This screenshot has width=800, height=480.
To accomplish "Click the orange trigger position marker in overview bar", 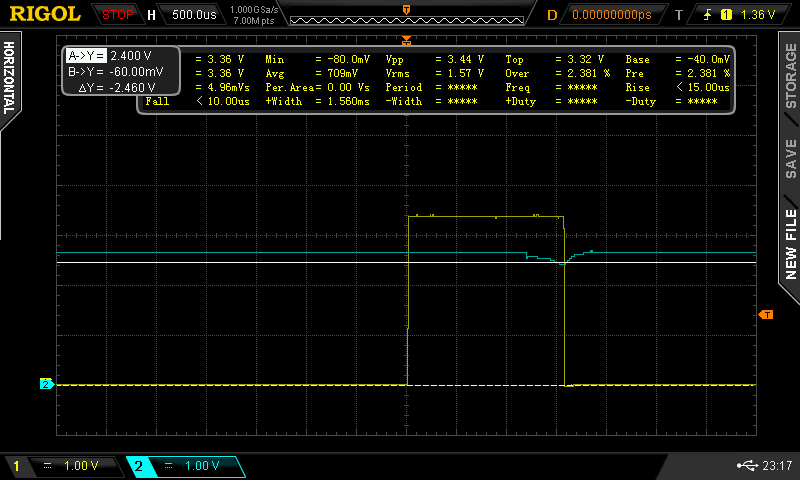I will (x=407, y=10).
